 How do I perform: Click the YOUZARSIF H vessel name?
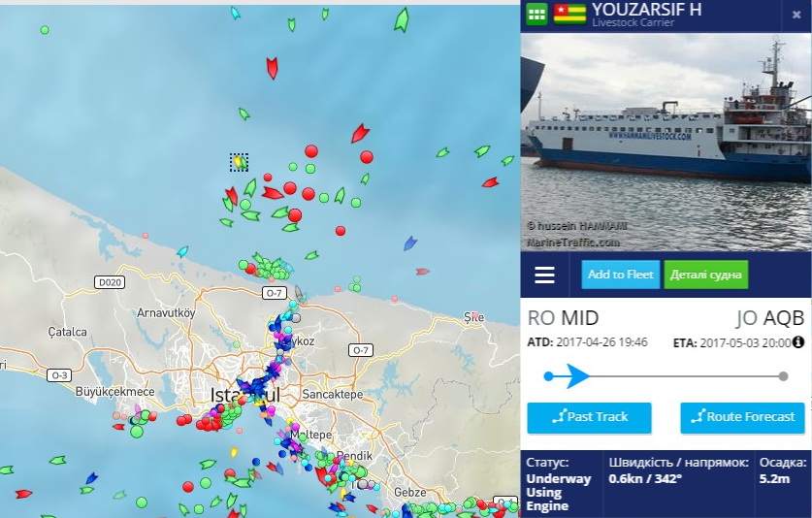coord(646,10)
